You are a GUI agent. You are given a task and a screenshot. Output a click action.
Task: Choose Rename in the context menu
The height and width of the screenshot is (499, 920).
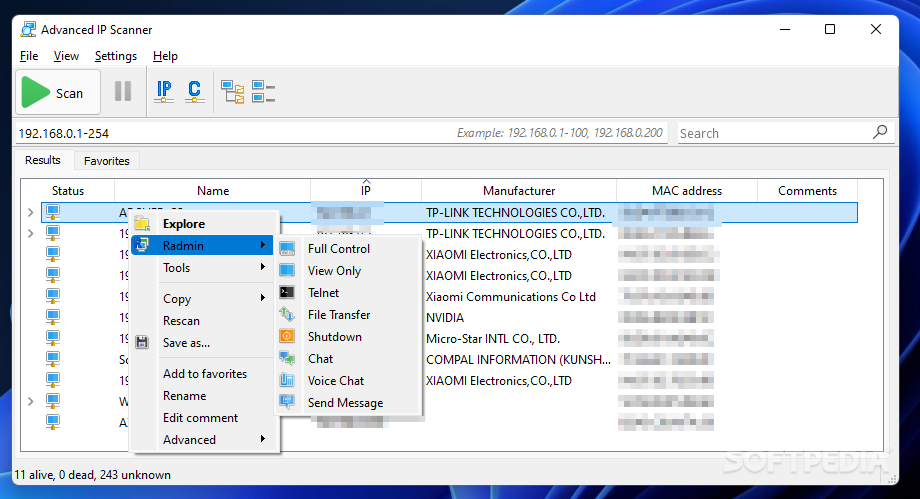pyautogui.click(x=203, y=396)
